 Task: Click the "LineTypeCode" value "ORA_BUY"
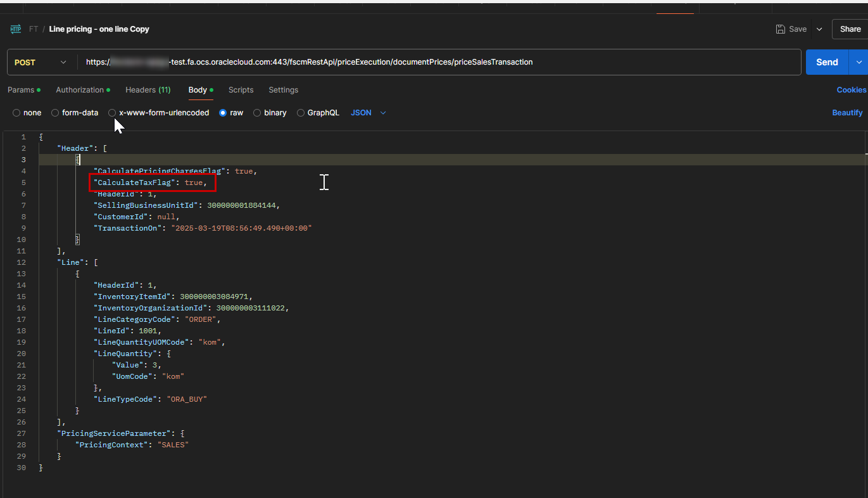(x=187, y=399)
